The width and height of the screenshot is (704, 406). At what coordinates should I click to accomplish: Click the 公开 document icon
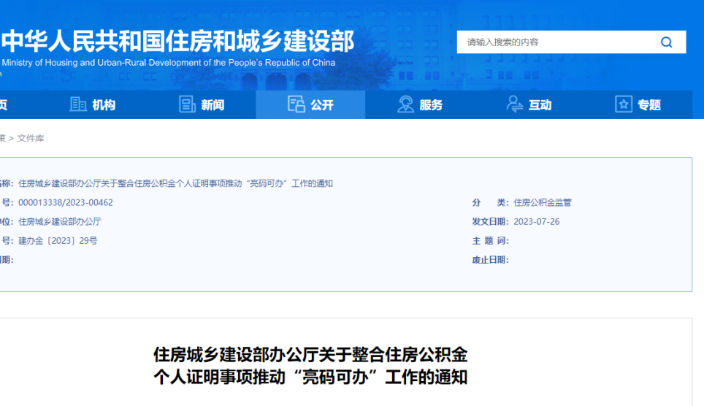point(296,104)
